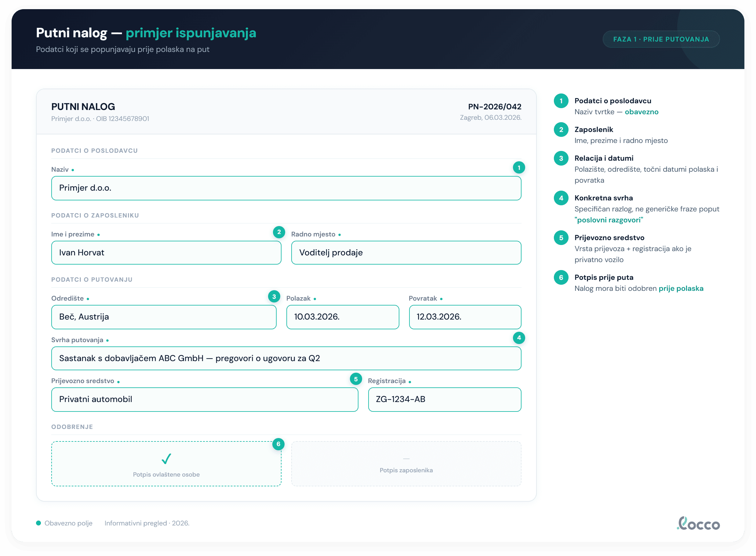Click the Ime i prezime field
The height and width of the screenshot is (556, 756).
coord(166,253)
